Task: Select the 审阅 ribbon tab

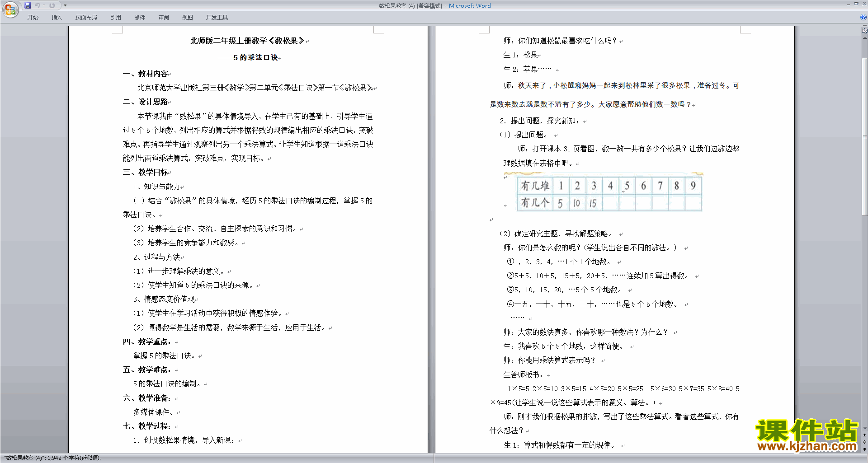Action: 164,17
